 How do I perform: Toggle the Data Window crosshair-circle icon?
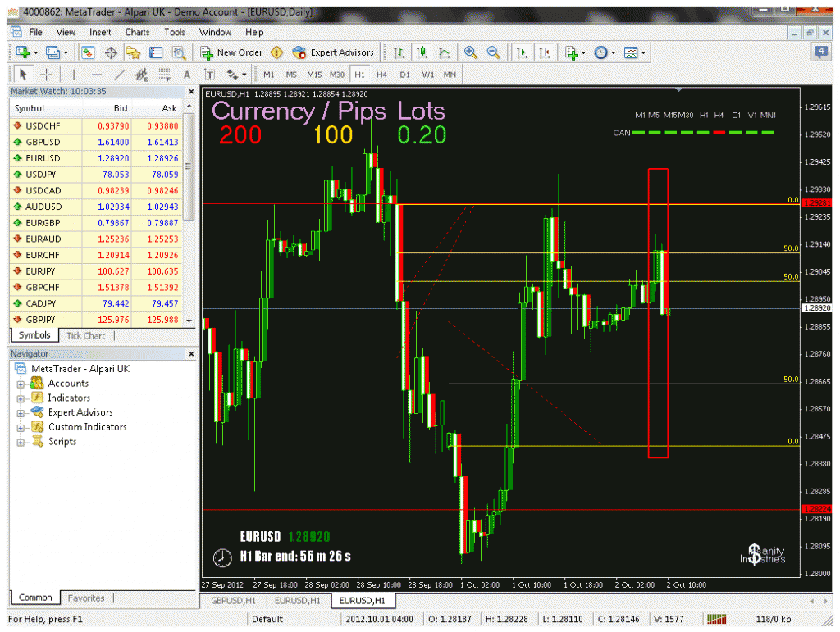click(111, 52)
